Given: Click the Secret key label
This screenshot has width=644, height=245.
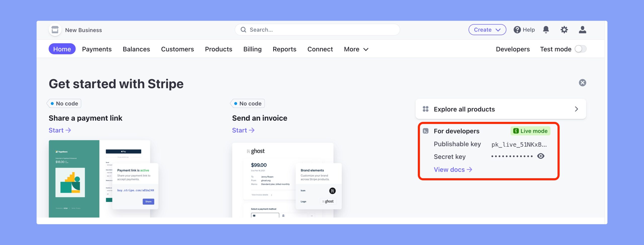Looking at the screenshot, I should pyautogui.click(x=450, y=157).
